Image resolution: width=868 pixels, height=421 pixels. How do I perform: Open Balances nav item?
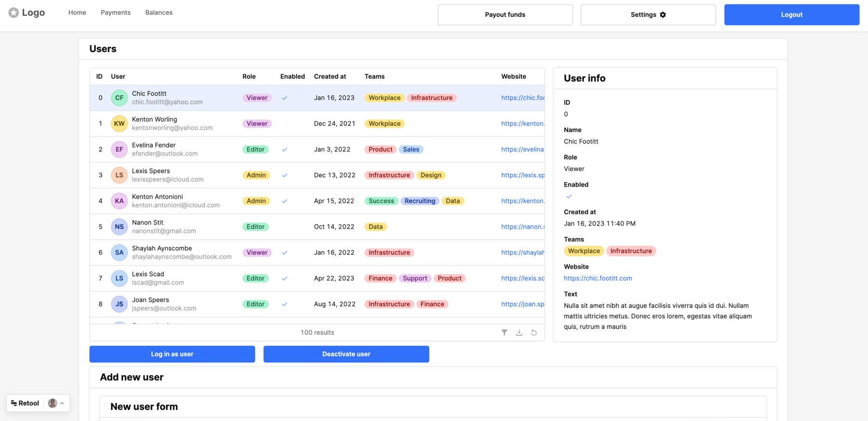[x=159, y=13]
